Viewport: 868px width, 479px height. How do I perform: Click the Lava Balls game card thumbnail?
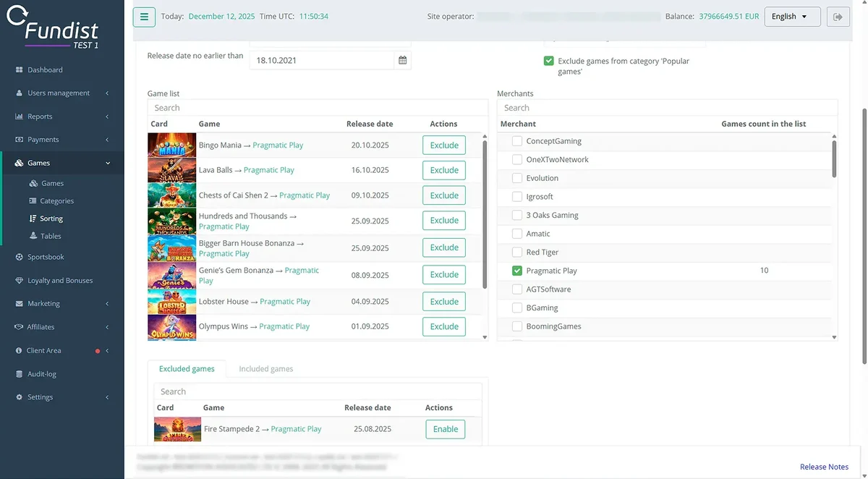[171, 170]
